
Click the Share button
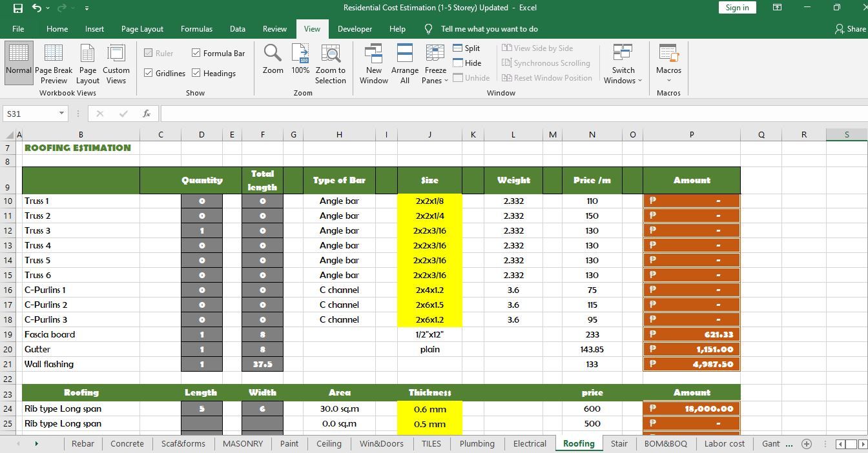(x=850, y=29)
